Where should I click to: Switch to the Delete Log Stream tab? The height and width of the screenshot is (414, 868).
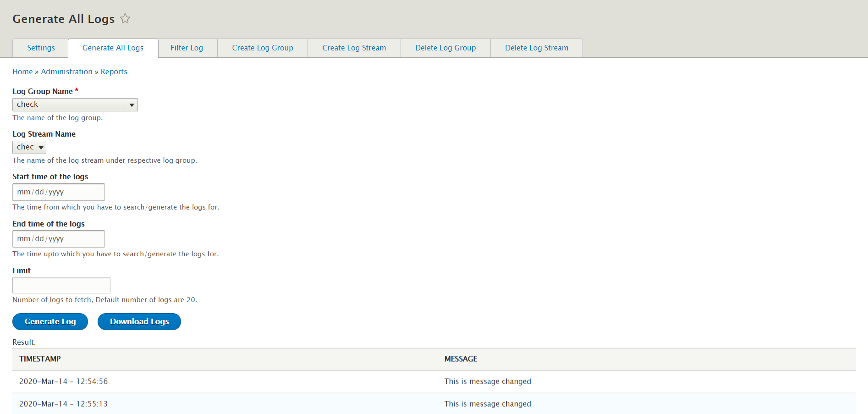click(x=537, y=48)
